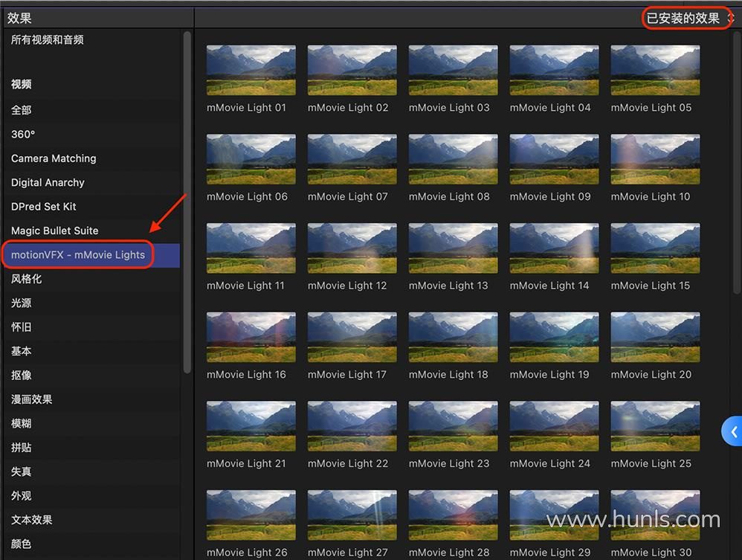Select mMovie Light 18 effect thumbnail
The height and width of the screenshot is (560, 742).
click(x=454, y=337)
